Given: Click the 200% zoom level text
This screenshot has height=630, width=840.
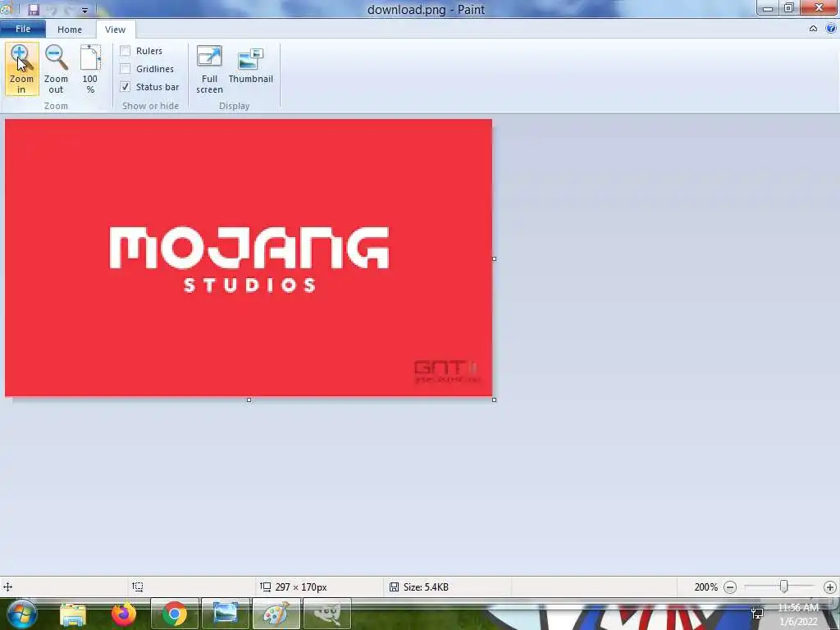Looking at the screenshot, I should [705, 587].
